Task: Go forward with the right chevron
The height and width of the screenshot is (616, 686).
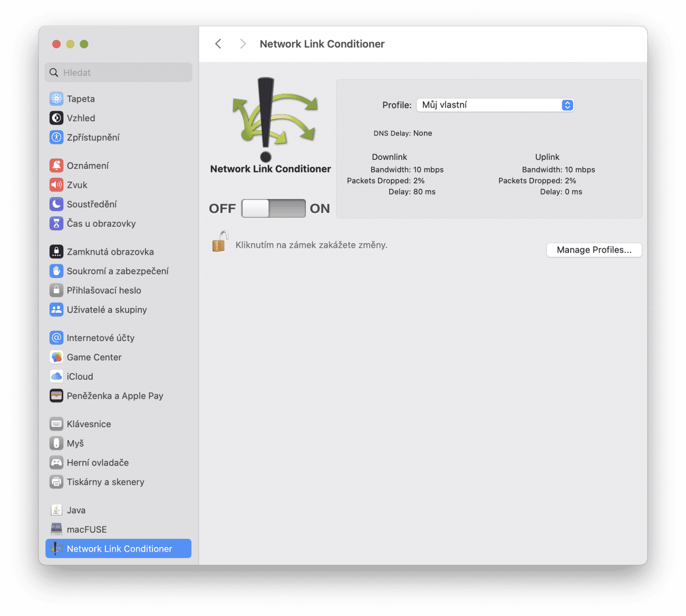Action: (243, 44)
